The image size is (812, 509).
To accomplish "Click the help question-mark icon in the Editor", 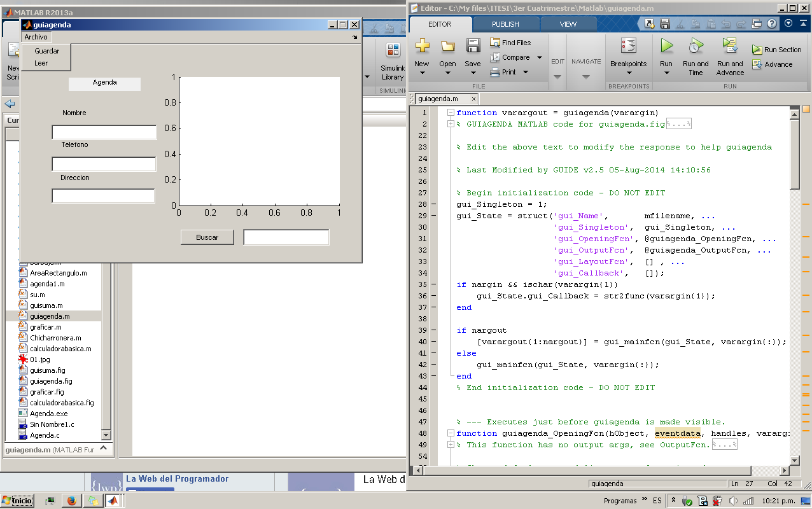I will tap(772, 24).
